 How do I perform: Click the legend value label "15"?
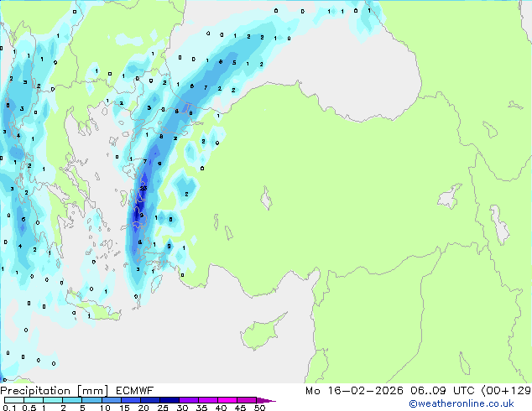pos(124,408)
